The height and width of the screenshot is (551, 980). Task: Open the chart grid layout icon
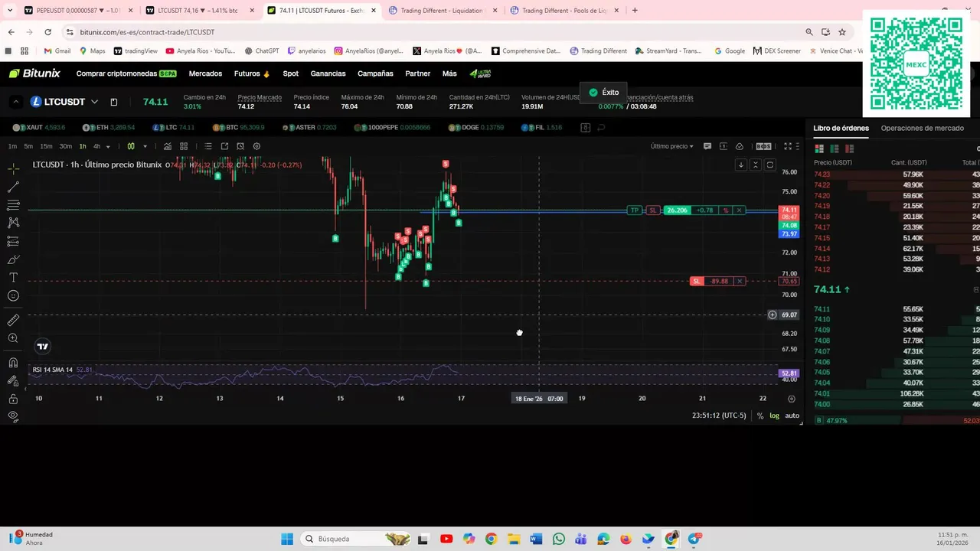(184, 146)
